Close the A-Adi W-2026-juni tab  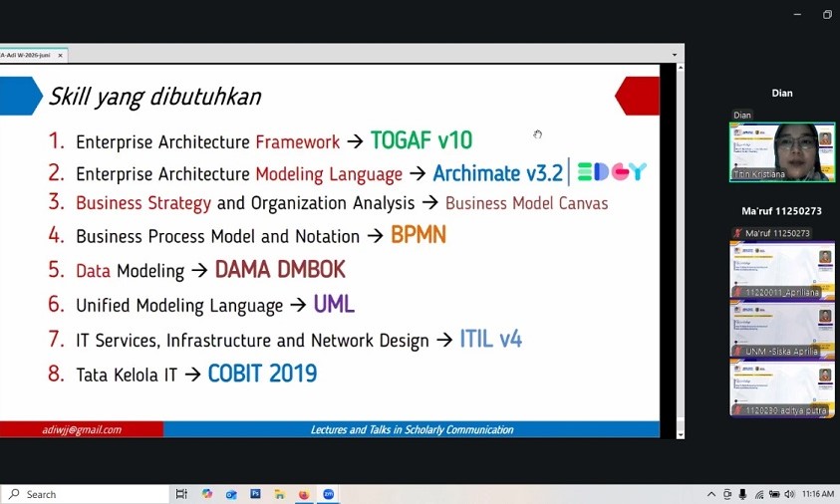click(60, 55)
